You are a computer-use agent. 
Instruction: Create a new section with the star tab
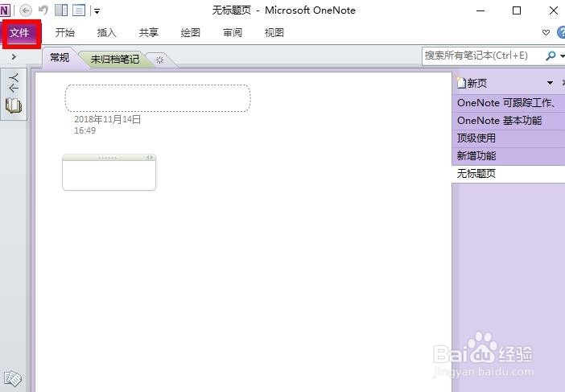(x=159, y=60)
